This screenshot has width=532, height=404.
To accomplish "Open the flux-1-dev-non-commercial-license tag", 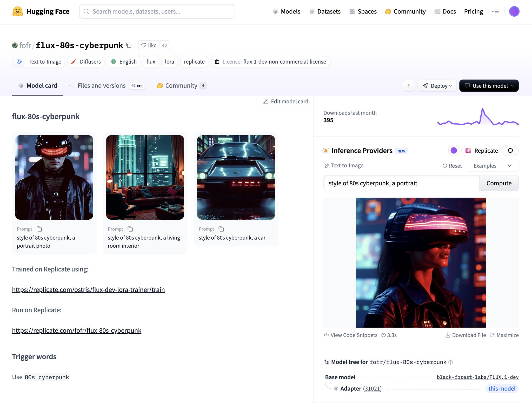I will click(270, 62).
